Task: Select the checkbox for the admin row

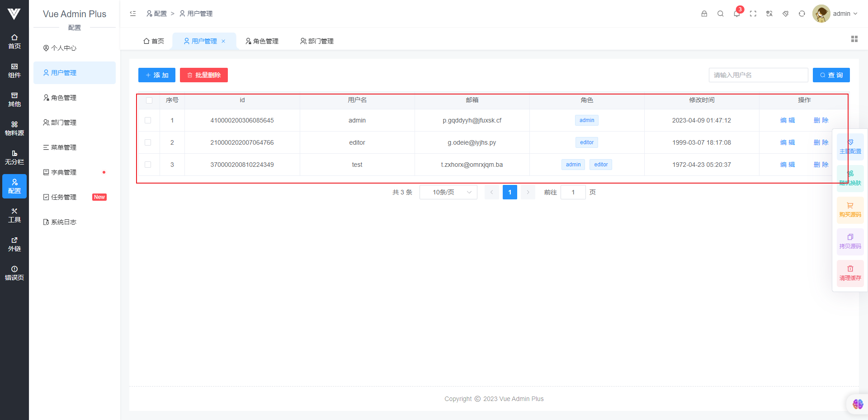Action: point(148,120)
